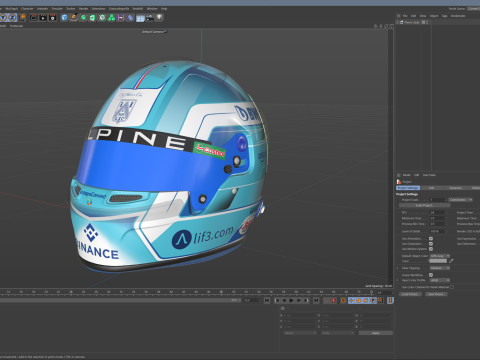Toggle the Use Generators checkbox
Screen dimensions: 480x360
pos(431,244)
